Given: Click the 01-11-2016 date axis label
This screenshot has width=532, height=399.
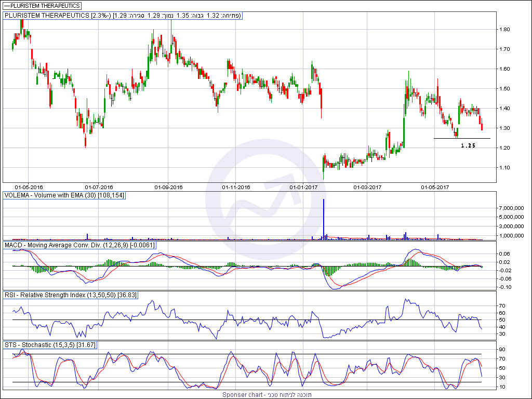Looking at the screenshot, I should coord(236,187).
